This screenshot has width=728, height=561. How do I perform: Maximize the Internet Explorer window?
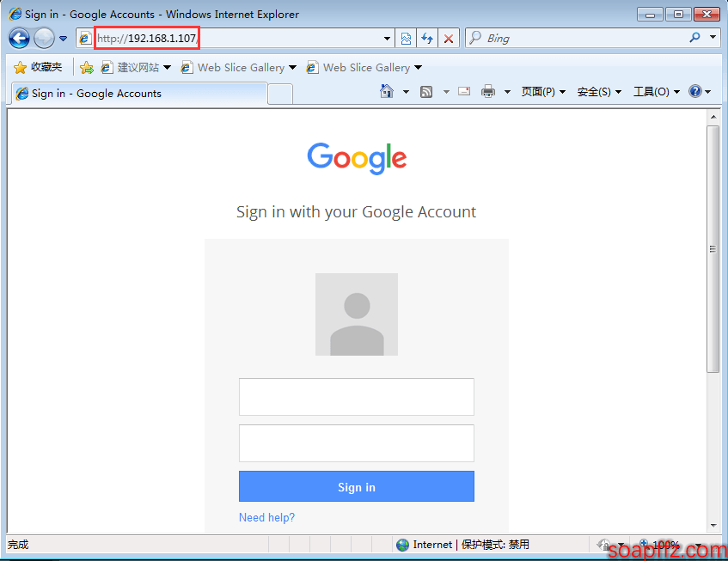pos(678,15)
